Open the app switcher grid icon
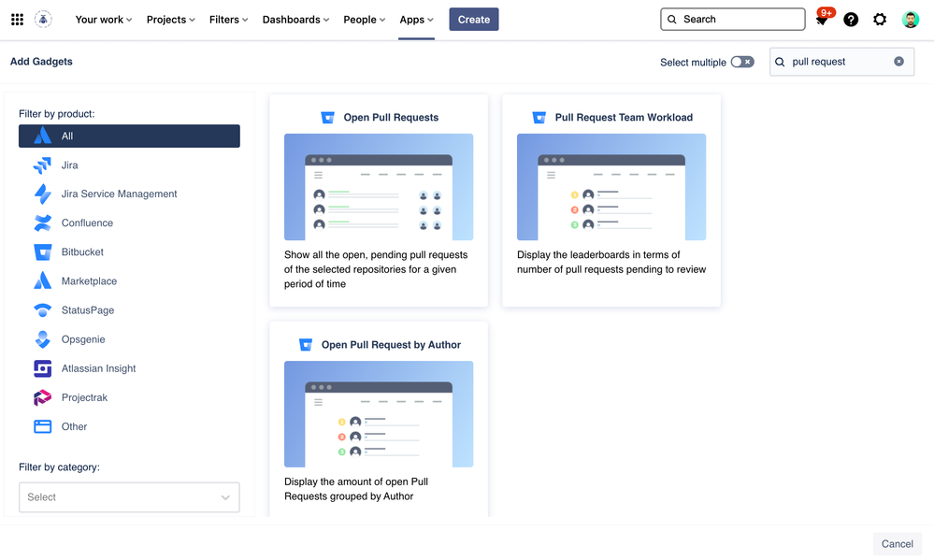 17,20
